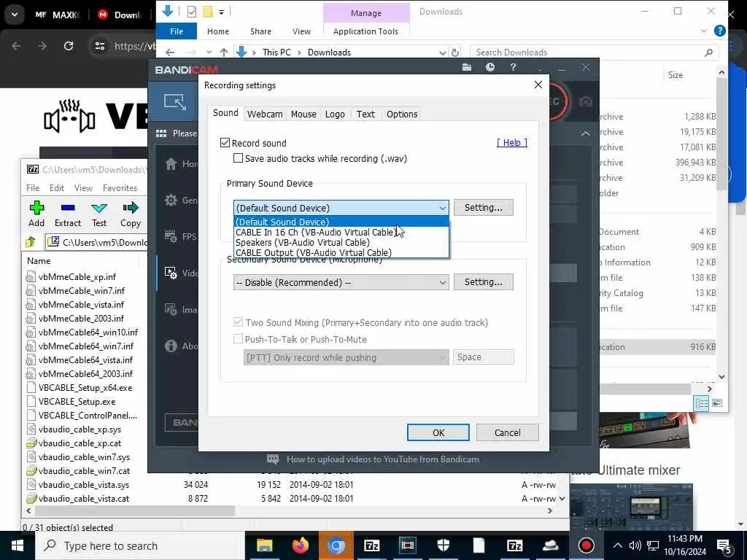The image size is (747, 560).
Task: Choose CABLE Output VB-Audio option
Action: (x=341, y=252)
